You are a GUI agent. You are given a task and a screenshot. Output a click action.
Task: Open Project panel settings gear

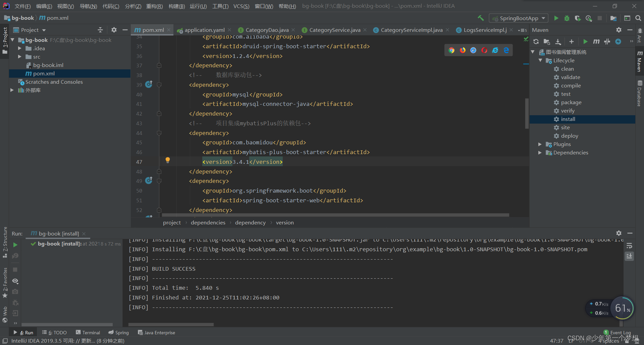point(114,30)
